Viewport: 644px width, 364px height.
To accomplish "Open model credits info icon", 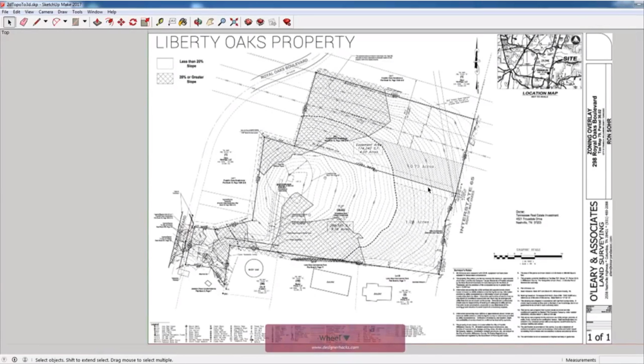I will tap(14, 360).
